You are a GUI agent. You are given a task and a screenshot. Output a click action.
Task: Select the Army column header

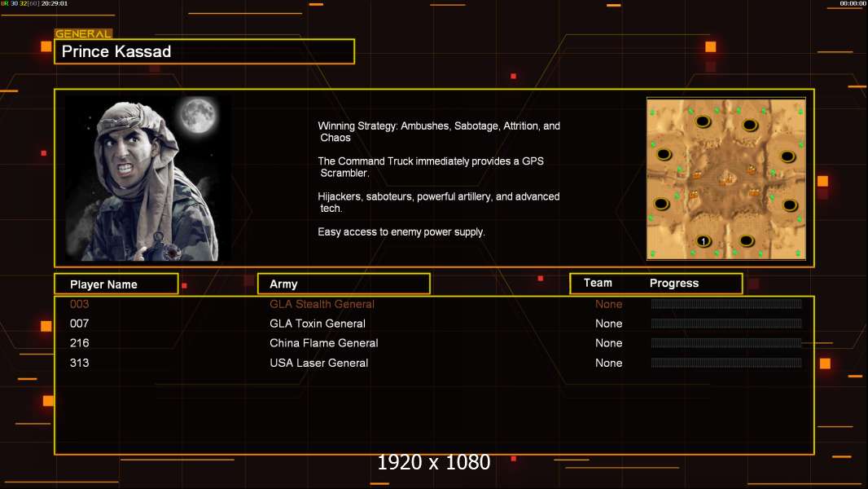344,284
